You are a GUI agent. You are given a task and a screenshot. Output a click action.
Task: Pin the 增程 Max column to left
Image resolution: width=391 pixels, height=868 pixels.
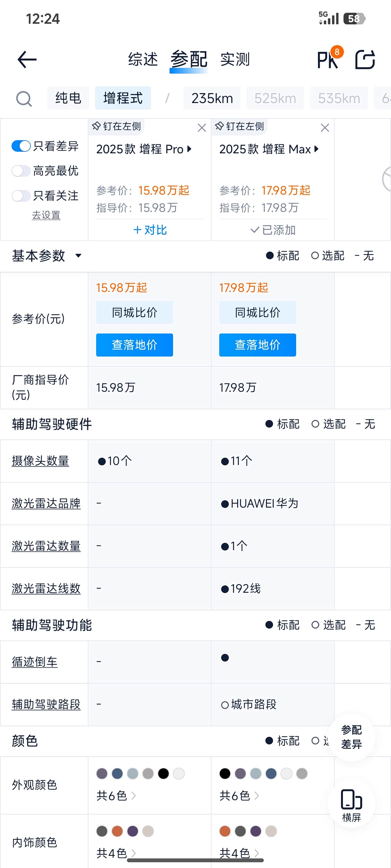(239, 126)
